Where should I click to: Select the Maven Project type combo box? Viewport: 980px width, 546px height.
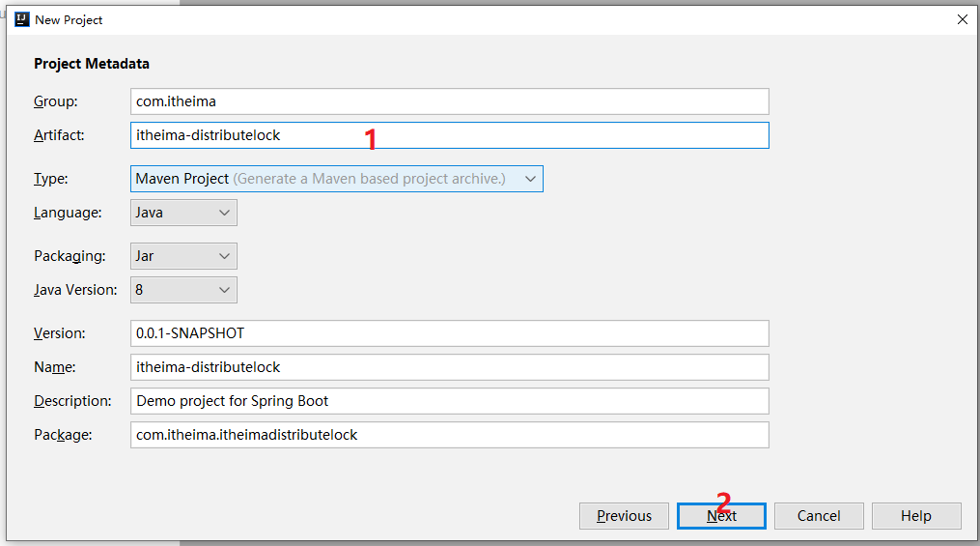[337, 179]
